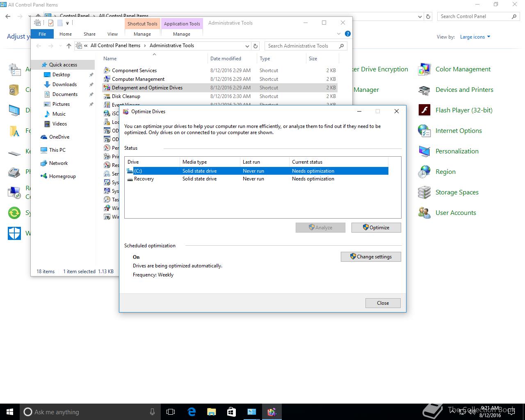Select the Recovery drive row

pos(144,179)
